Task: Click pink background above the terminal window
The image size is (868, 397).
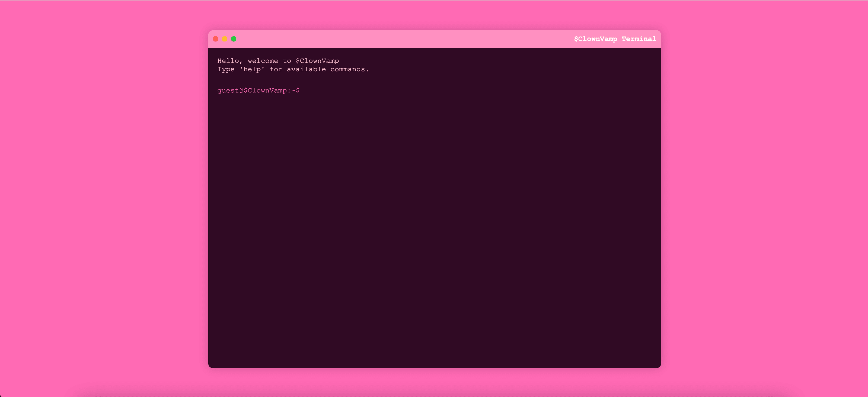Action: [x=434, y=15]
